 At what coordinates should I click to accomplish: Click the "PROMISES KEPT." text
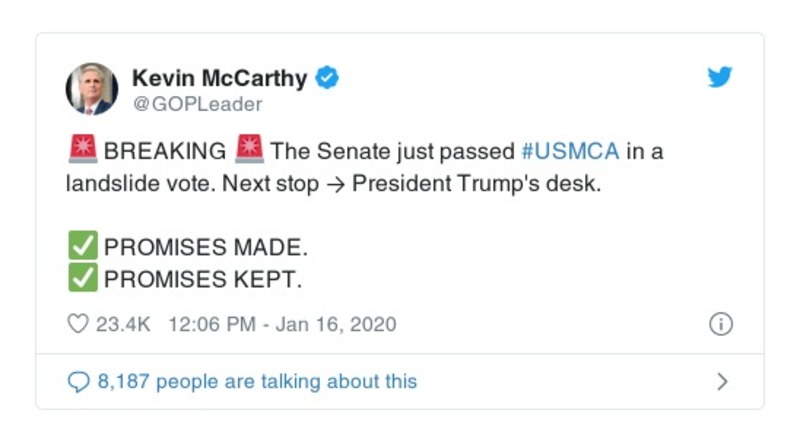203,280
